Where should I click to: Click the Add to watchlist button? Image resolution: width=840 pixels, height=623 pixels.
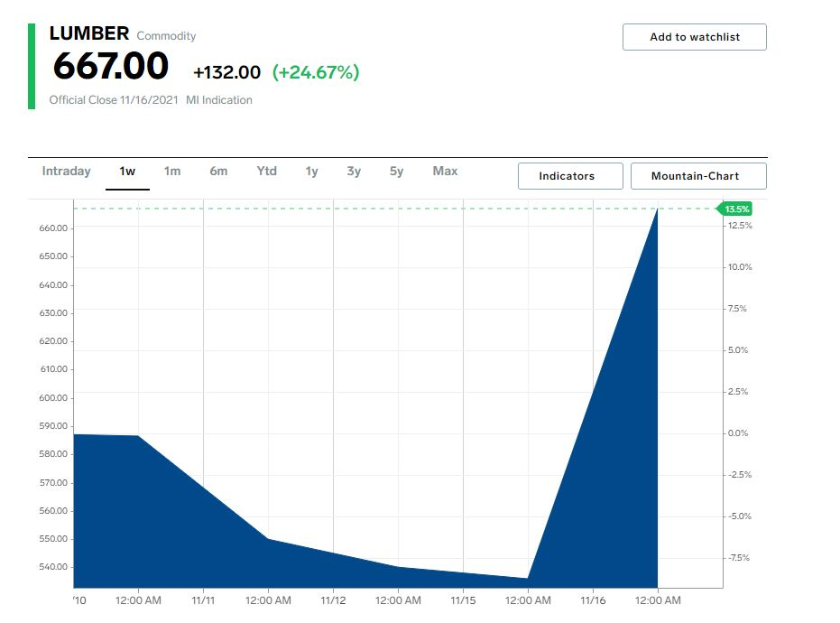pyautogui.click(x=694, y=37)
